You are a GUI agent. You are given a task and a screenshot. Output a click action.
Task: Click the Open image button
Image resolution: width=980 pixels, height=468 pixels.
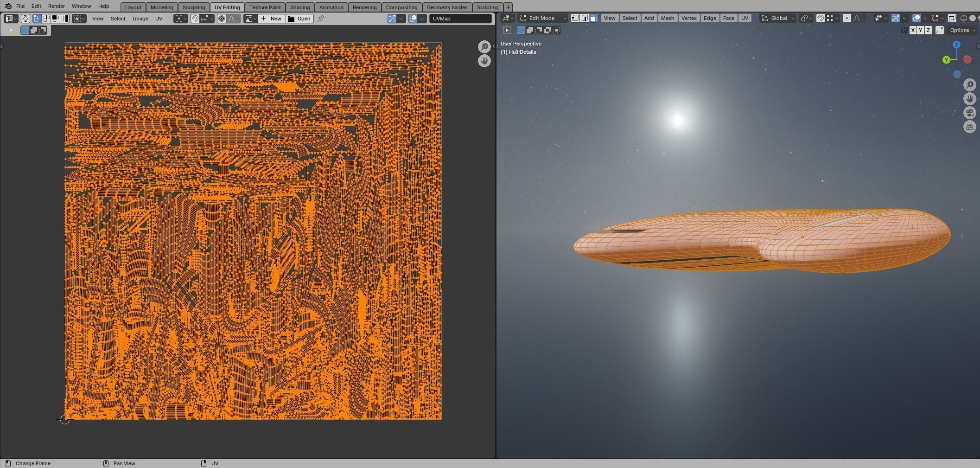[299, 19]
